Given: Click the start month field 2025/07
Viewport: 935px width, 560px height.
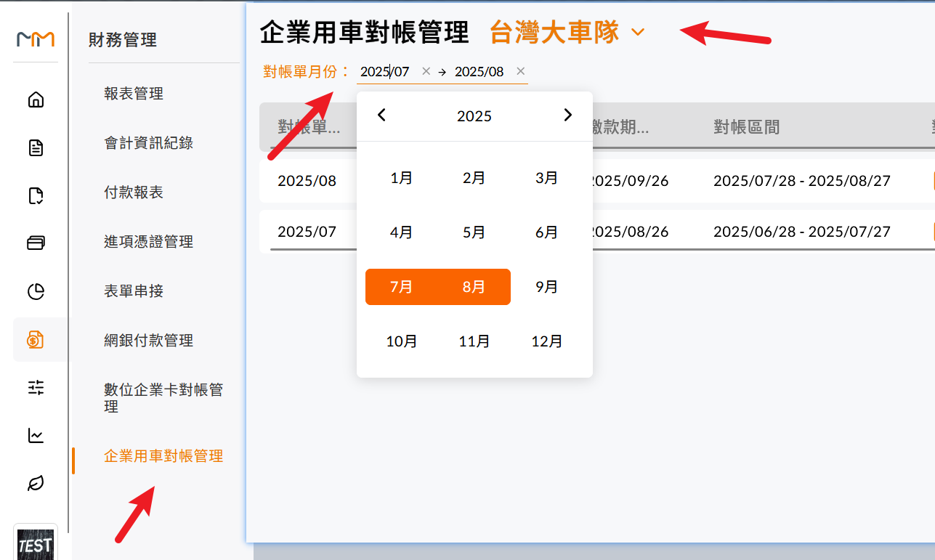Looking at the screenshot, I should (x=386, y=71).
